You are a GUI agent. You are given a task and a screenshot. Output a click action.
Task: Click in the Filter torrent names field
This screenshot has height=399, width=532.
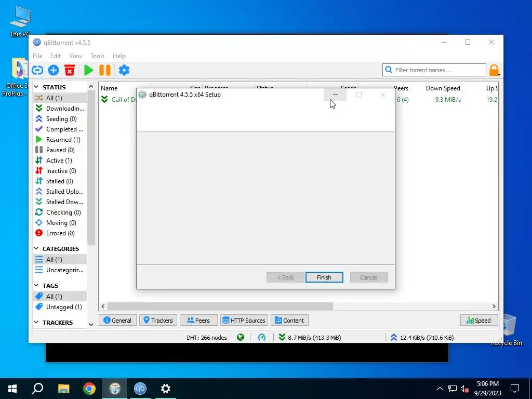[434, 70]
